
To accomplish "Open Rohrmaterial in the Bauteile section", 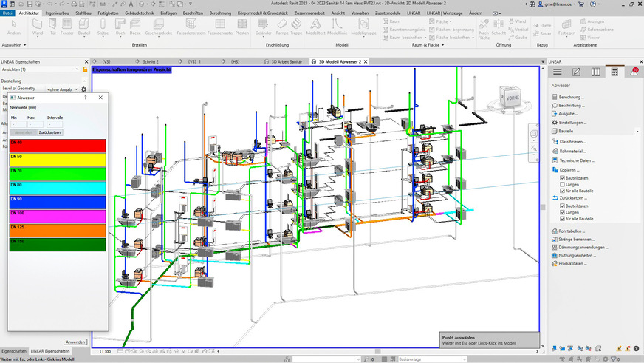I will point(571,151).
